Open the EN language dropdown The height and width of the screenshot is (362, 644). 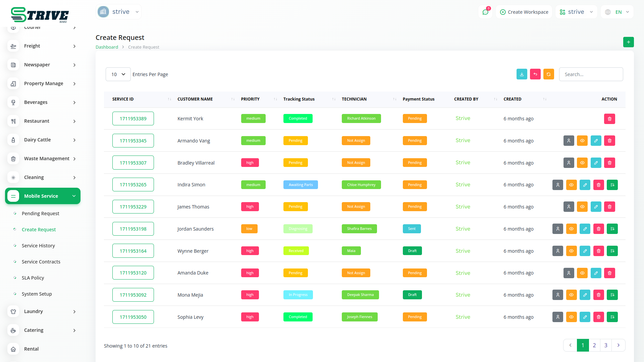(x=617, y=12)
